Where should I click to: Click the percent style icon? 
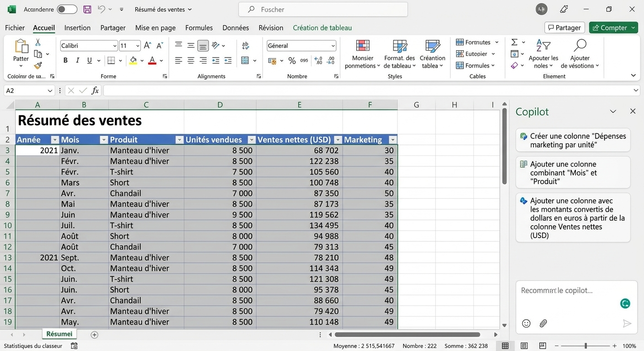pyautogui.click(x=292, y=60)
